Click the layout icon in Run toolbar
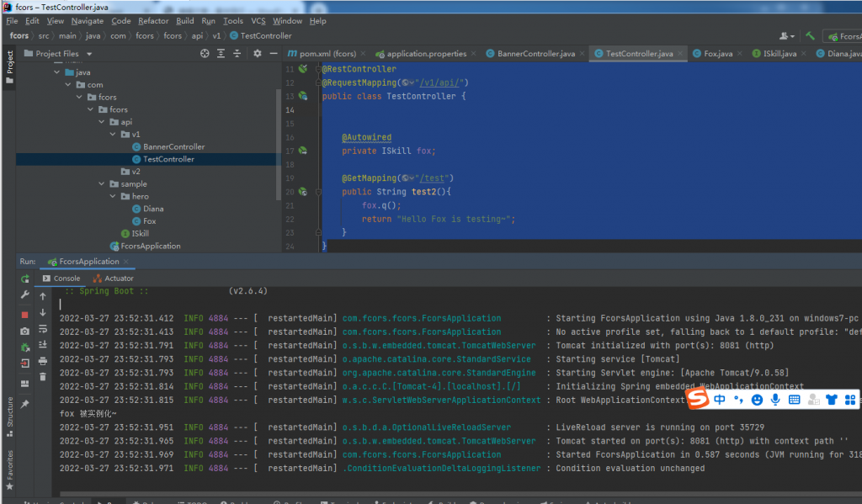The height and width of the screenshot is (504, 862). 24,384
